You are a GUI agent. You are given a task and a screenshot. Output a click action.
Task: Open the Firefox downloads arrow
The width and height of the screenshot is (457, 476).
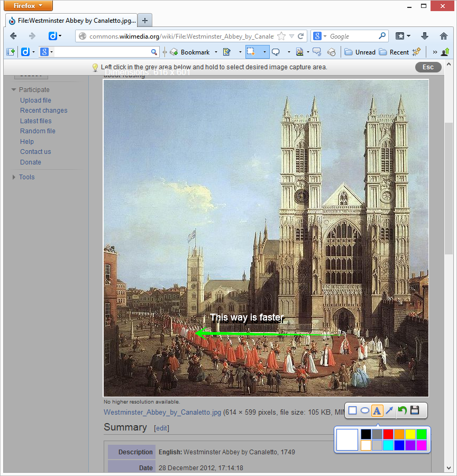click(425, 36)
